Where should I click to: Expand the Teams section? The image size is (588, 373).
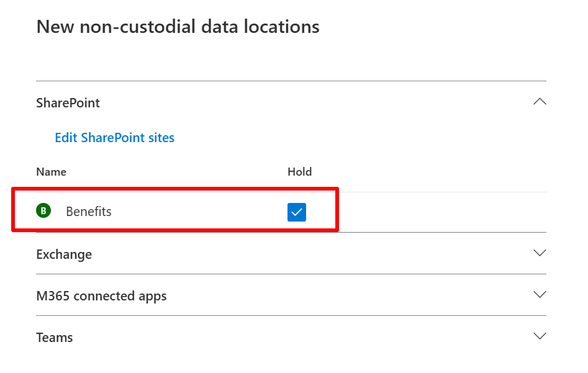click(x=540, y=336)
